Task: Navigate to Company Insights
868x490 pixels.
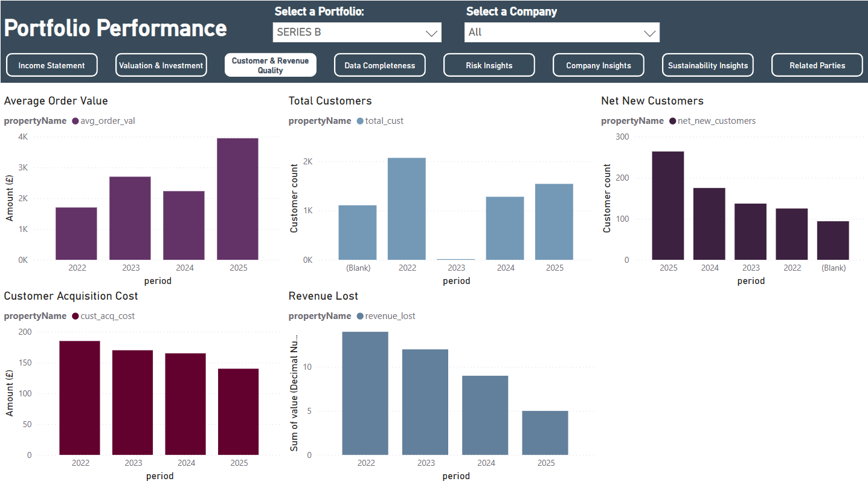Action: pos(599,65)
